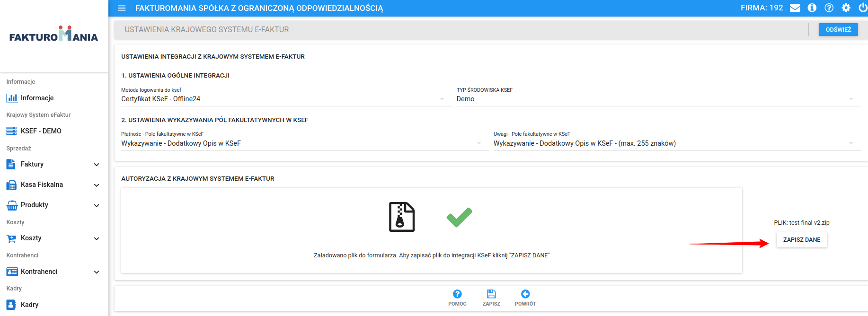Click '2. Ustawienia wykazywania pól fakultatywnych' heading

(x=214, y=120)
